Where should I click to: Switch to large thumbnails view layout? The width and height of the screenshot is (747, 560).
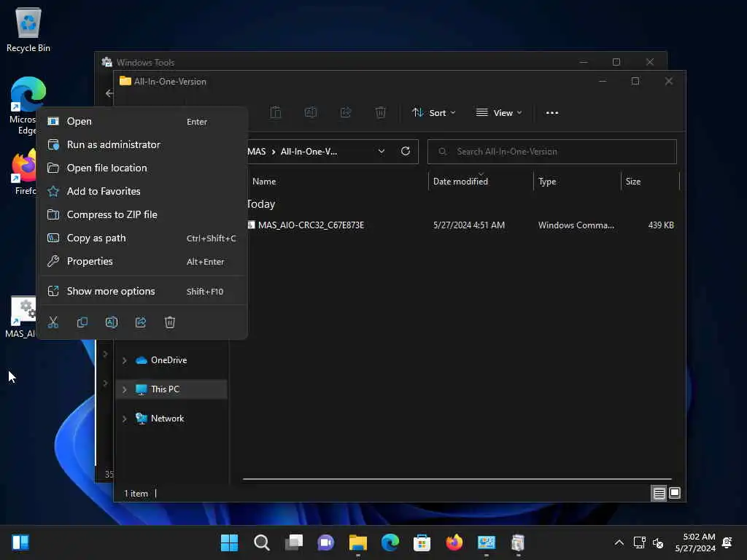point(675,494)
